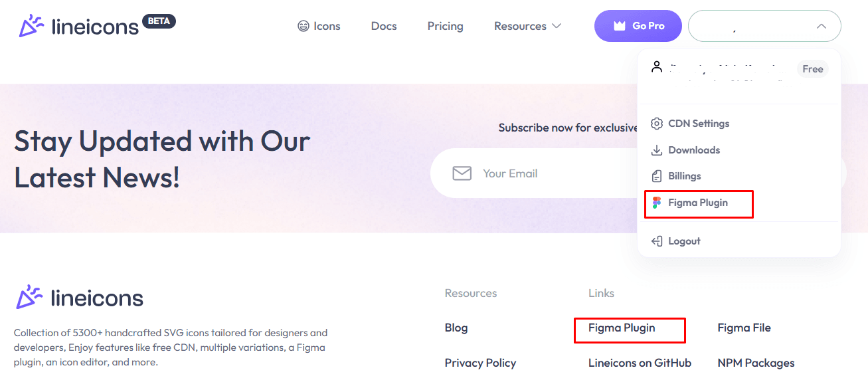The height and width of the screenshot is (392, 868).
Task: Click the crown icon on Go Pro
Action: [620, 26]
